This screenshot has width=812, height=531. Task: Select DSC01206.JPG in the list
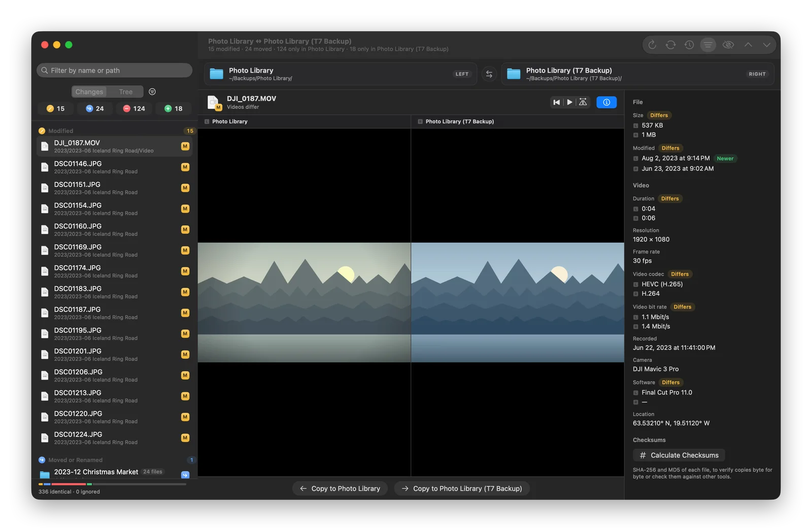114,375
